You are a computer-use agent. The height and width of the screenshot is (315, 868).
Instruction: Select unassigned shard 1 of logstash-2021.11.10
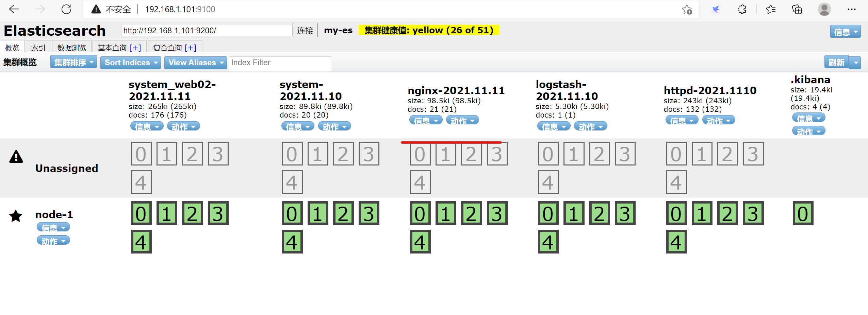tap(574, 154)
